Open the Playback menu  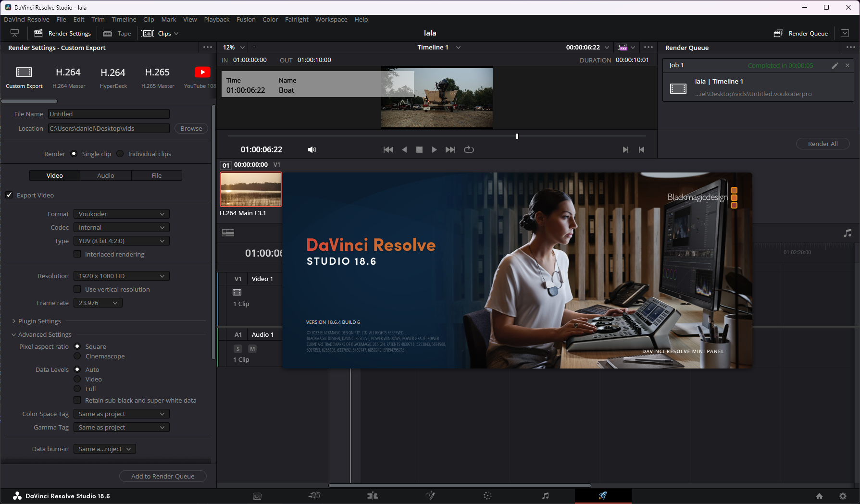click(x=216, y=19)
